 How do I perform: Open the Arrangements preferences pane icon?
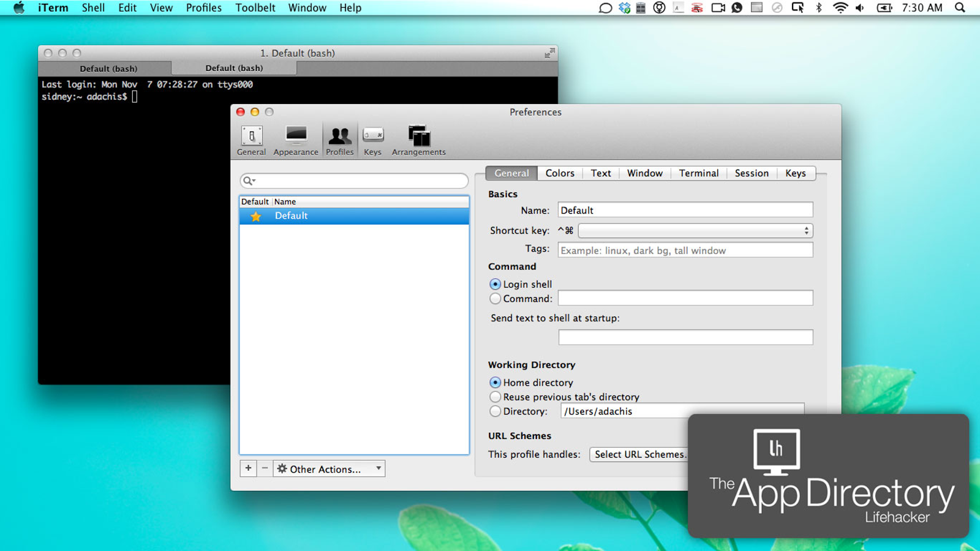click(419, 136)
